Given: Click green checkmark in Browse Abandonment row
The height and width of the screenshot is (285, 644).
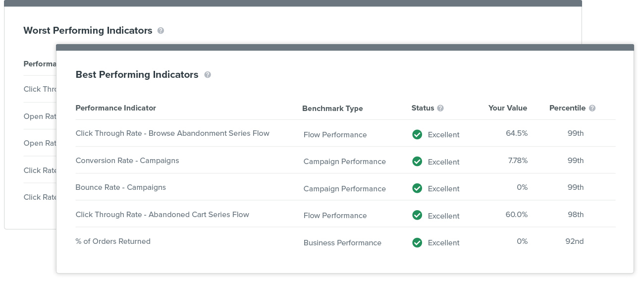Looking at the screenshot, I should point(417,134).
